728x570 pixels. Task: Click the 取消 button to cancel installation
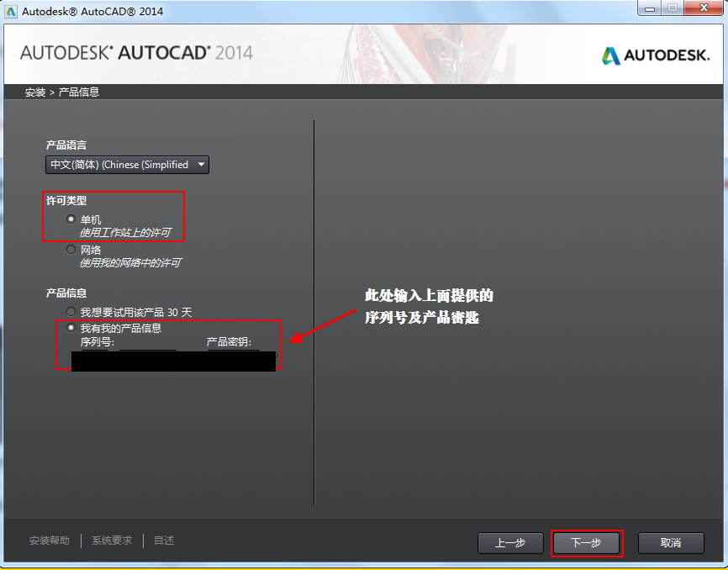[x=671, y=543]
